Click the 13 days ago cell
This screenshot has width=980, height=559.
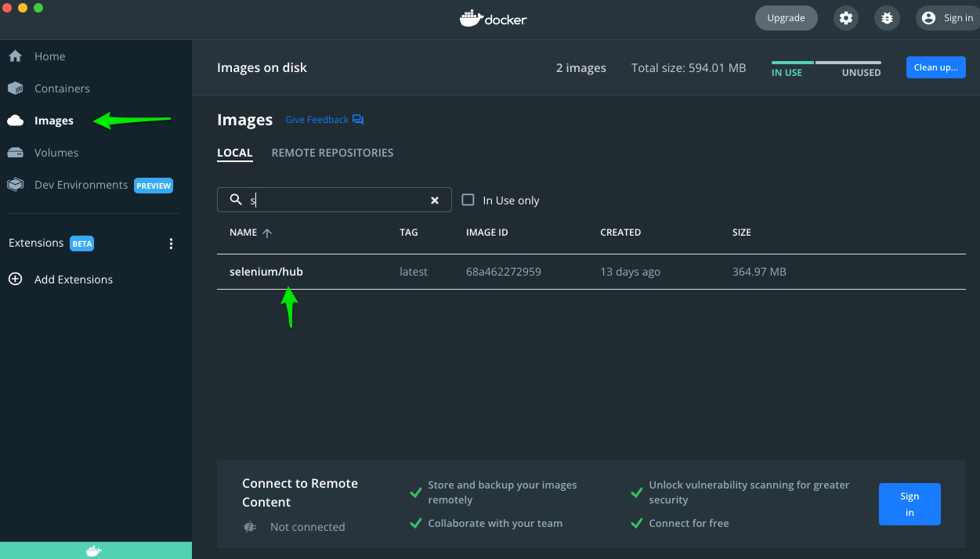[630, 272]
